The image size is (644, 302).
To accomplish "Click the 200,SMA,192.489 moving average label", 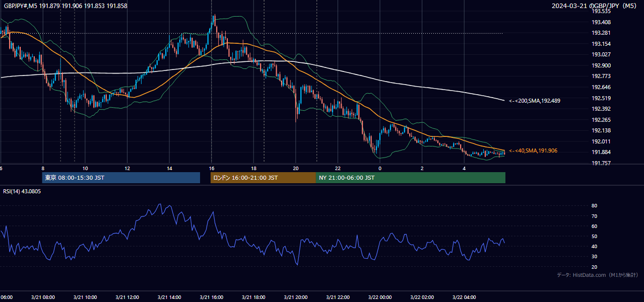I will tap(535, 101).
